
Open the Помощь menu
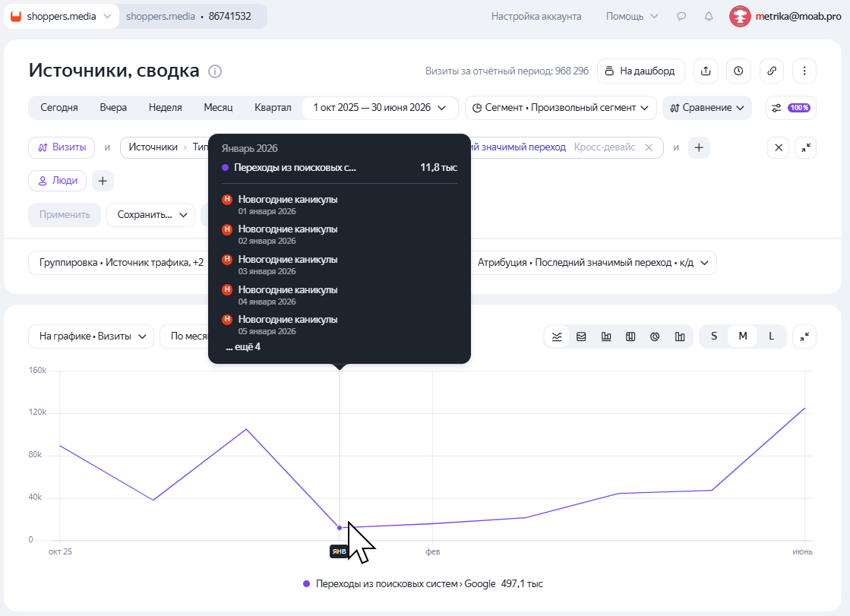[x=631, y=16]
